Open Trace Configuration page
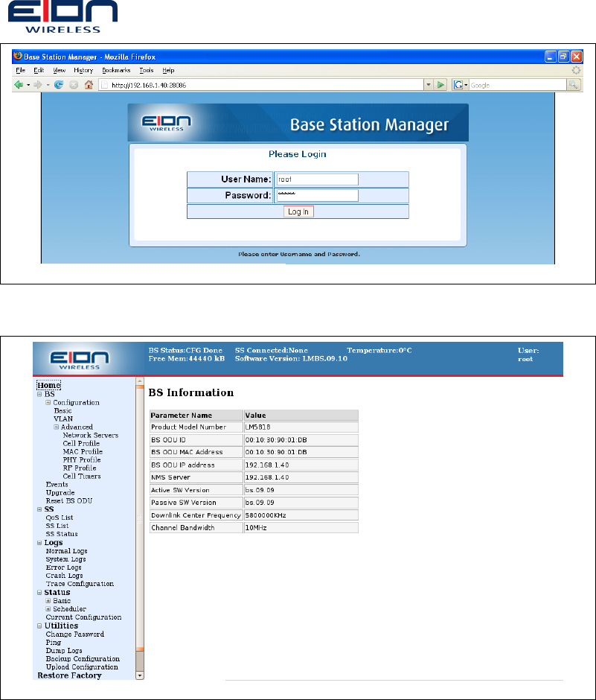596x700 pixels. [x=80, y=584]
